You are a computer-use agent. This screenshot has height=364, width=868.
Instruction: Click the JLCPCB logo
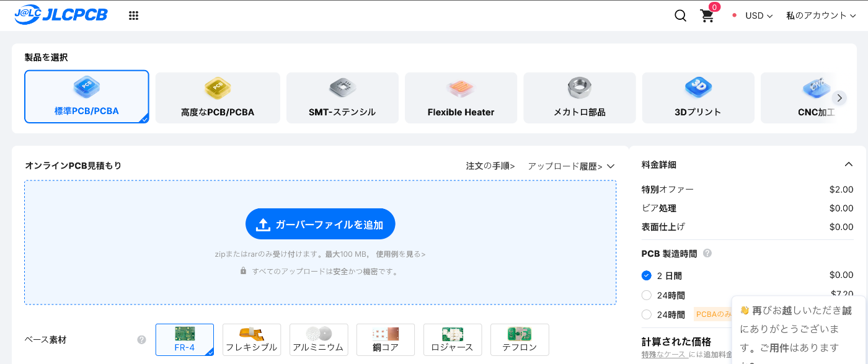click(61, 15)
